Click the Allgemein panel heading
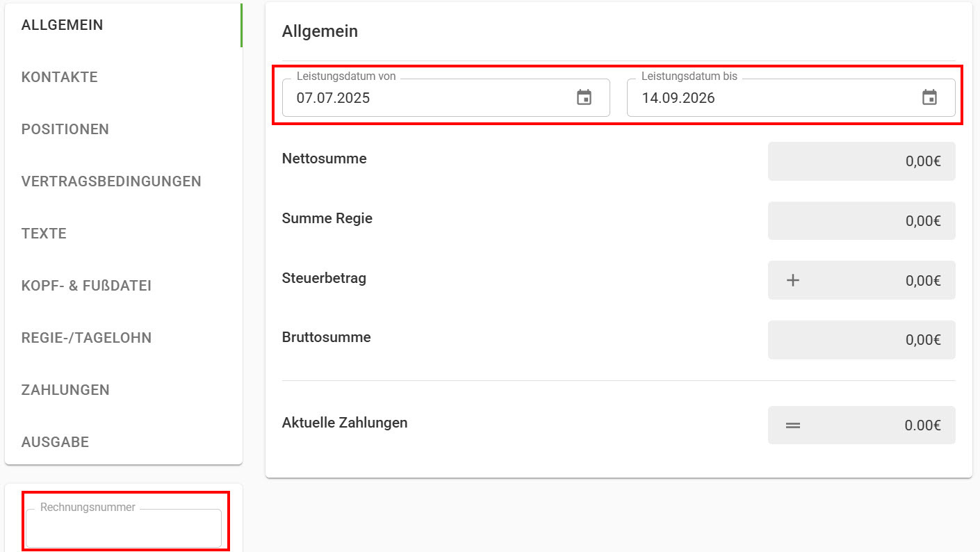 320,31
